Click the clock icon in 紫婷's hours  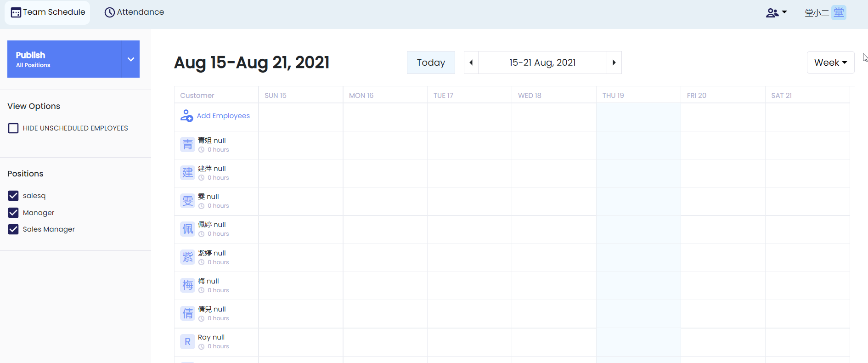tap(201, 262)
